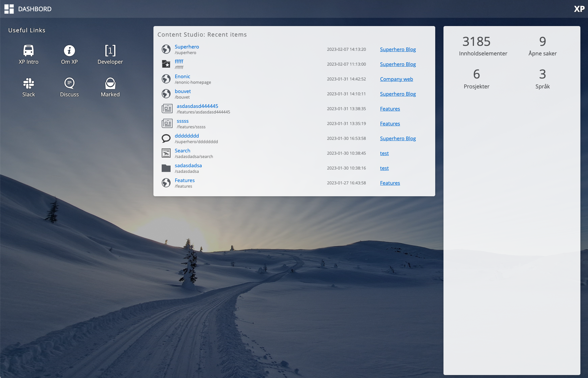The image size is (588, 378).
Task: Click the timestamp 2023-01-30 16:53:58
Action: (x=346, y=138)
